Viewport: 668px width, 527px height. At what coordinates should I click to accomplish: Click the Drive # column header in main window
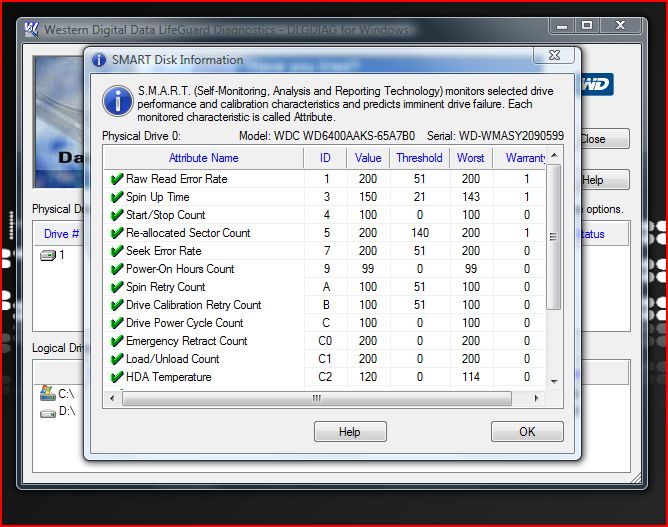61,234
